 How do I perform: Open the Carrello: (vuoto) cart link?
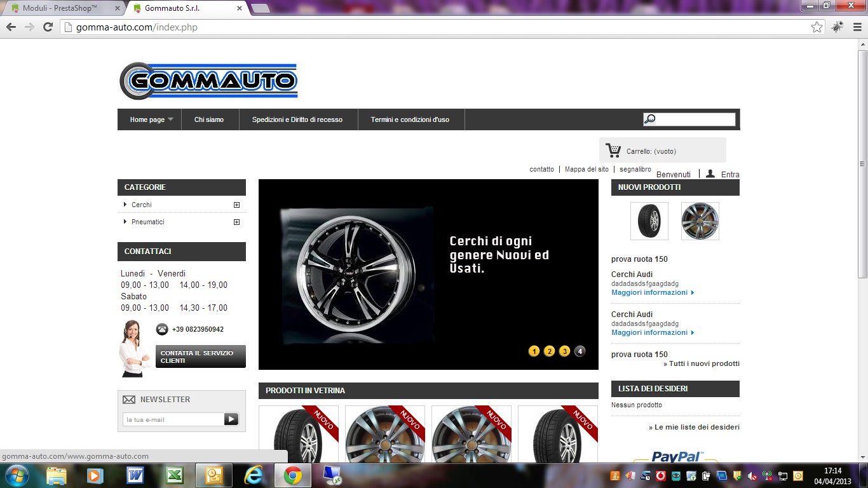(651, 151)
